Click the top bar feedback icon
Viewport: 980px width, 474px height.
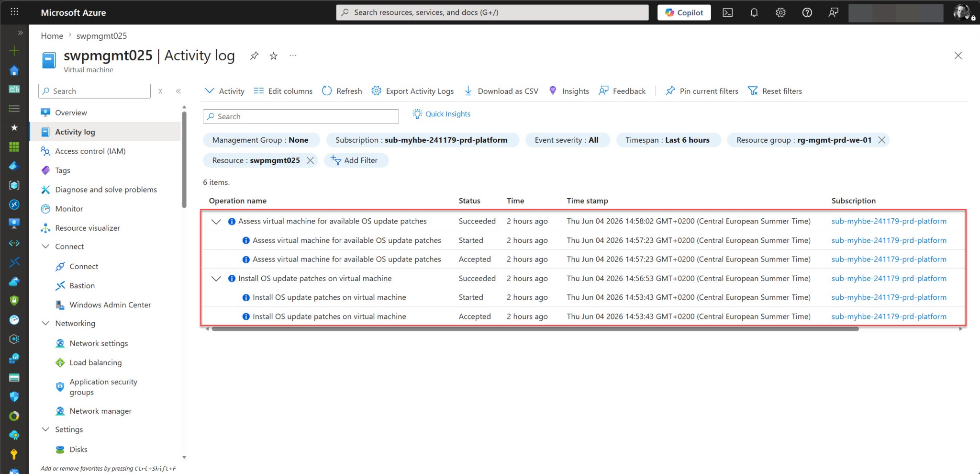point(833,12)
